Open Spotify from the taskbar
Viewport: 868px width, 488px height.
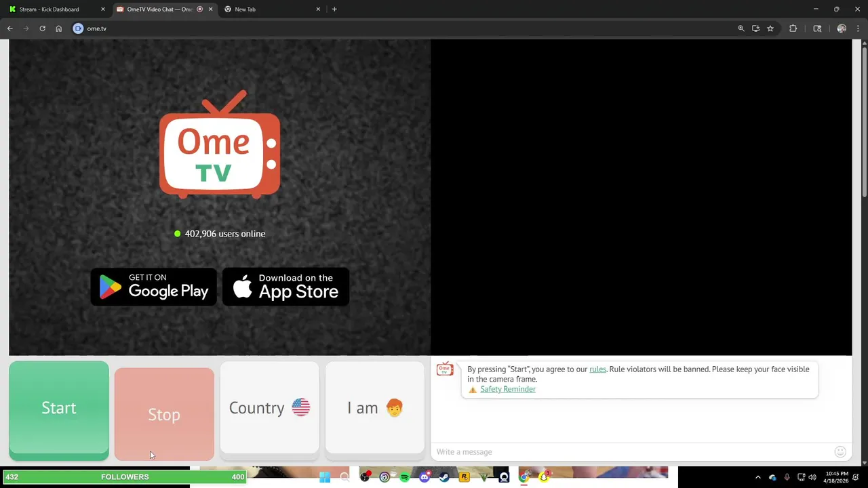pyautogui.click(x=405, y=477)
